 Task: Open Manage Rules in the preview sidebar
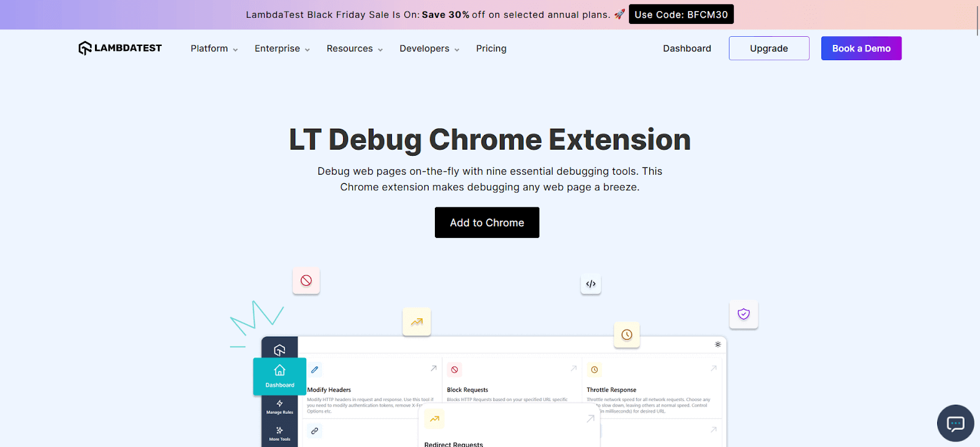tap(280, 407)
